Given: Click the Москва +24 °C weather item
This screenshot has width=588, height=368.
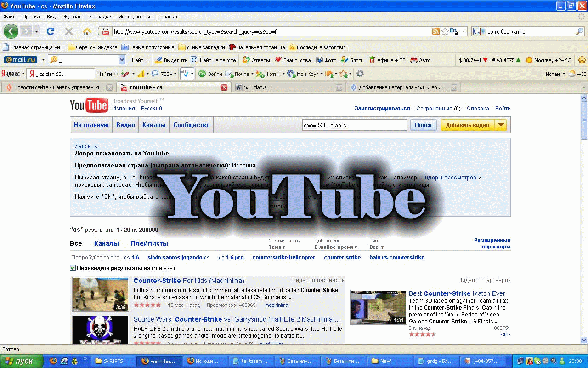Looking at the screenshot, I should [x=548, y=60].
